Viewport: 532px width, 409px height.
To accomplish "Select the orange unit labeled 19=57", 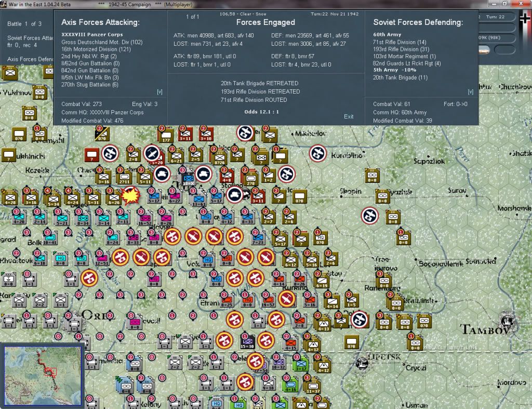I will (268, 300).
